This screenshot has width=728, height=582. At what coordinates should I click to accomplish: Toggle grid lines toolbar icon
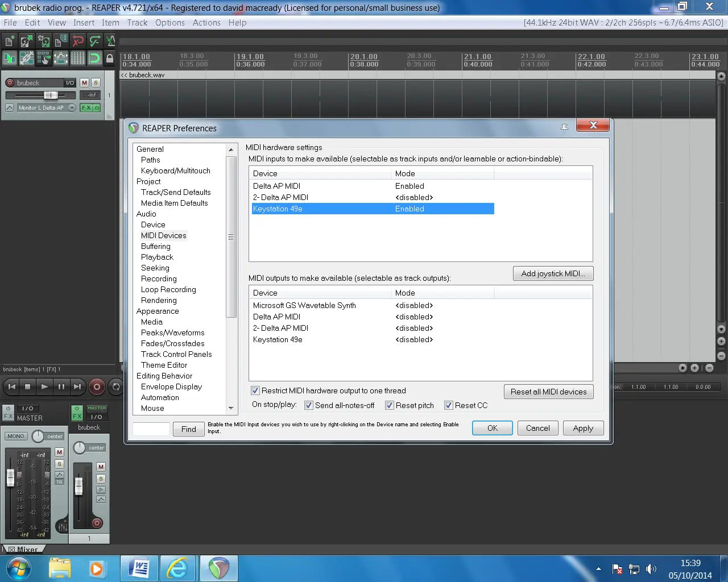(78, 57)
